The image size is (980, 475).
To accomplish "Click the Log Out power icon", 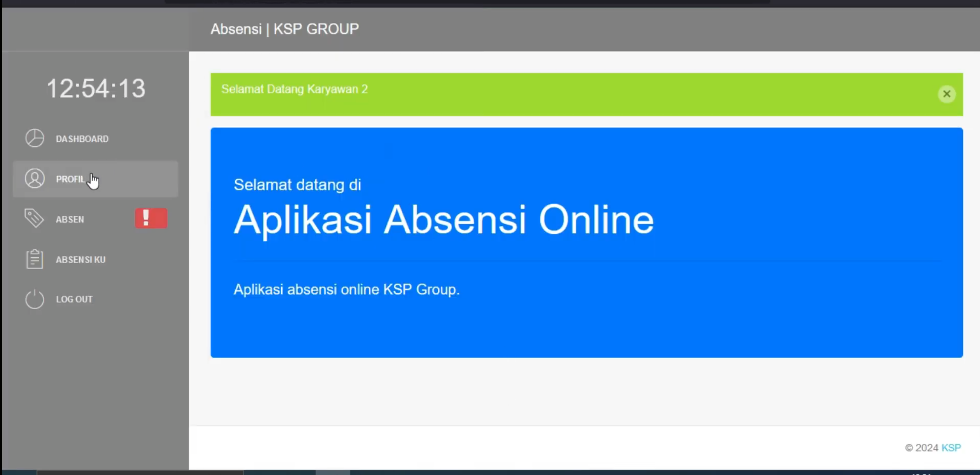I will 35,299.
